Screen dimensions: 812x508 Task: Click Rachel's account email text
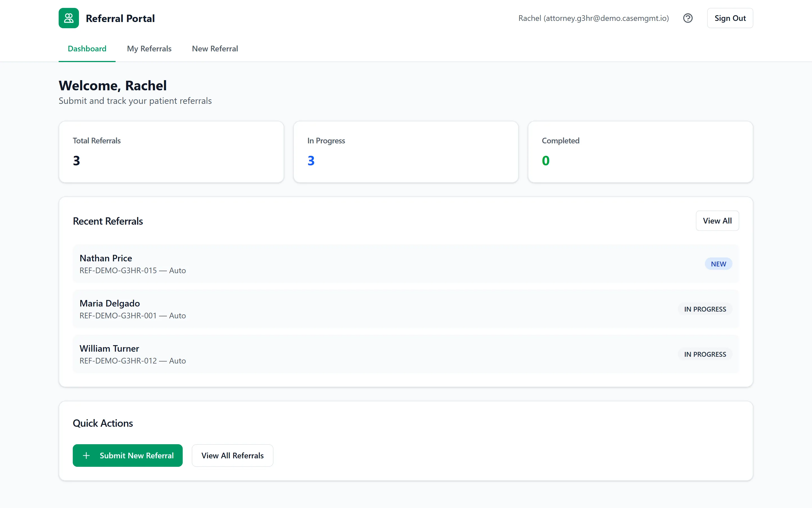click(x=593, y=18)
